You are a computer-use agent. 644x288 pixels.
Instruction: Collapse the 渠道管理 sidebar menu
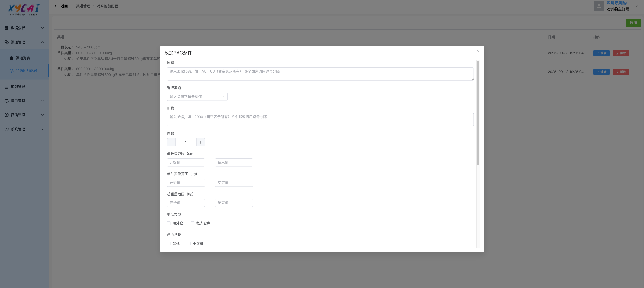42,42
